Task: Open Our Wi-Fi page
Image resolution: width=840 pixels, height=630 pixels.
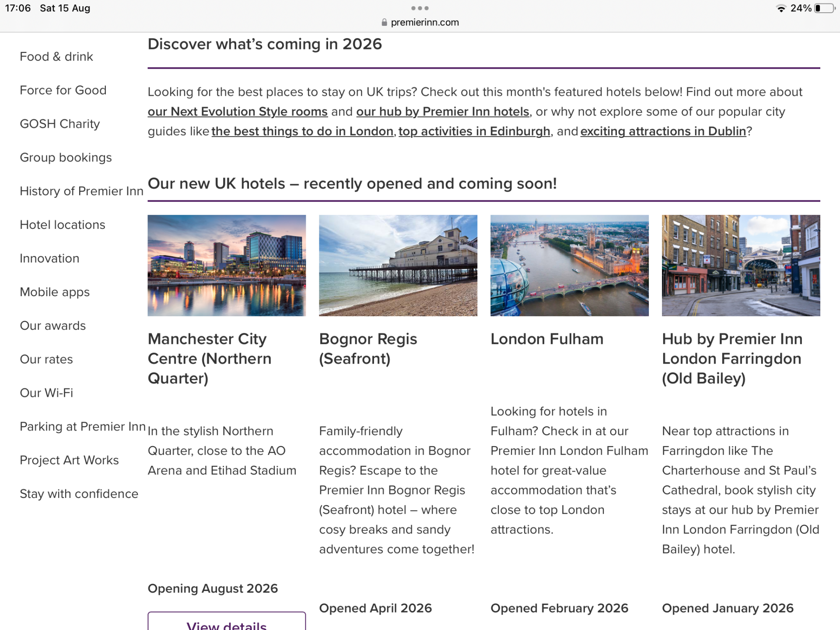Action: click(46, 393)
